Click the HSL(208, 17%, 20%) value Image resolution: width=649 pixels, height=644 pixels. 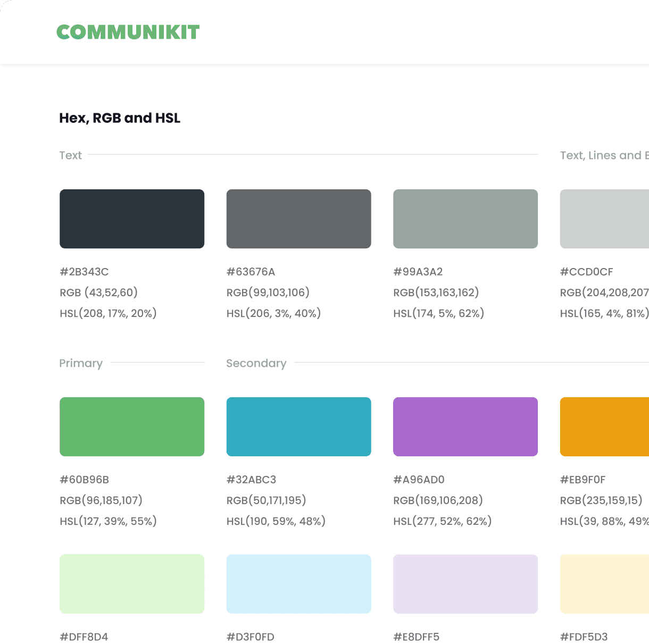[x=108, y=313]
